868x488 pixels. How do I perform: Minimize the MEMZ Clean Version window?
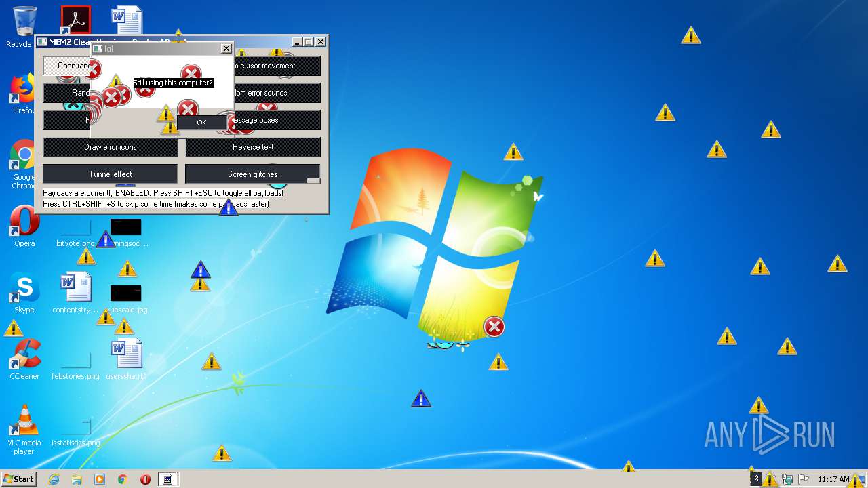[x=297, y=42]
